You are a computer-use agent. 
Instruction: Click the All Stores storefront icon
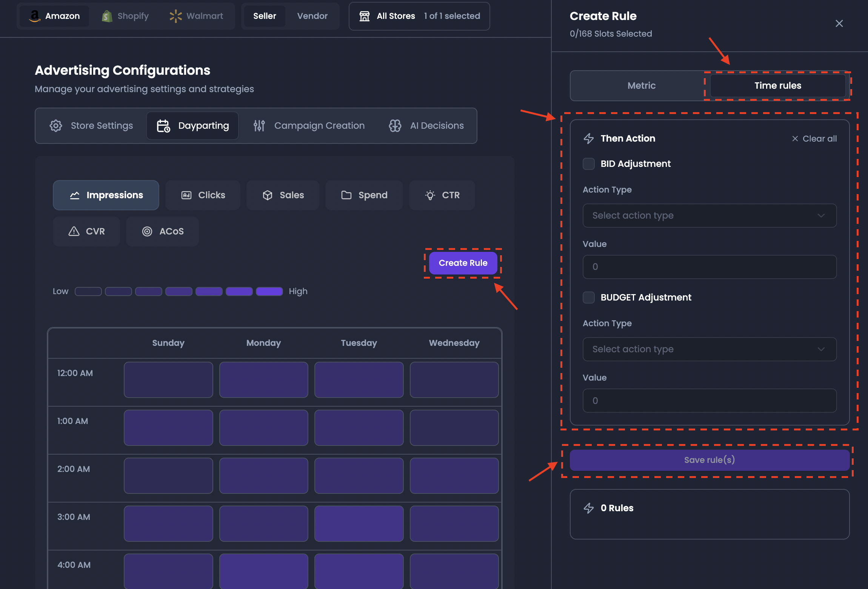(x=365, y=16)
